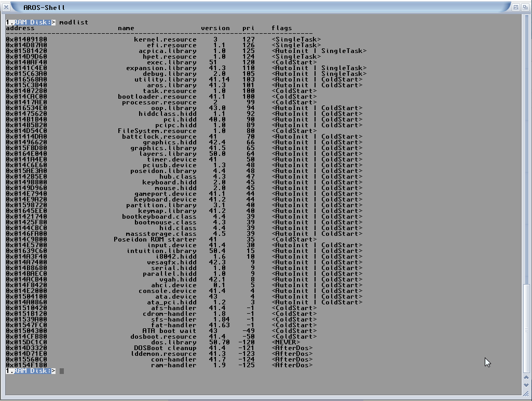532x401 pixels.
Task: Select the layers.library entry
Action: coord(168,154)
